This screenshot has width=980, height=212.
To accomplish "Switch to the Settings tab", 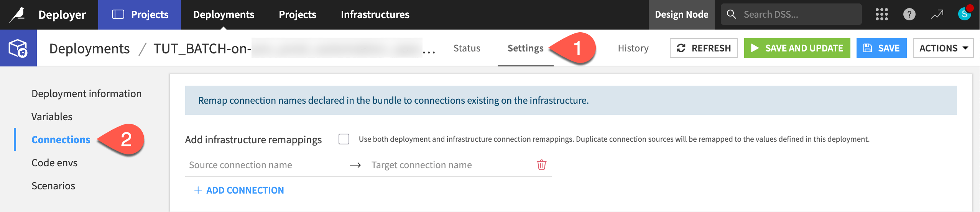I will [525, 48].
